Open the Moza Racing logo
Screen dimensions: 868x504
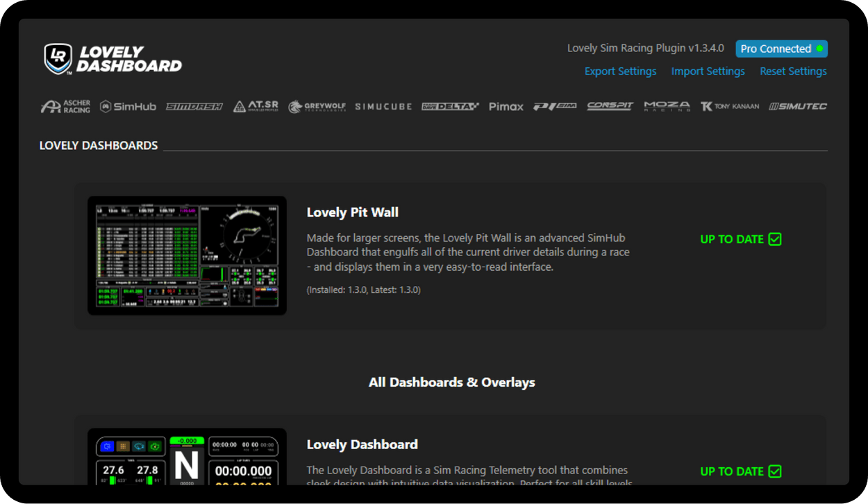point(667,106)
